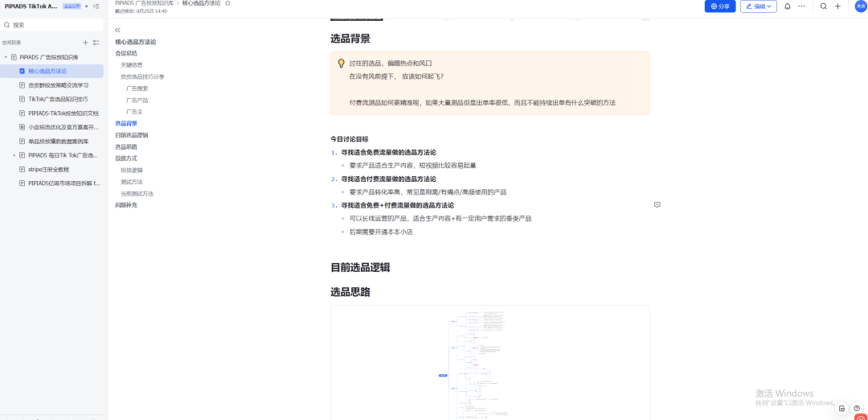Click the line 后期需要开通本本小店
Viewport: 868px width, 420px height.
[381, 233]
